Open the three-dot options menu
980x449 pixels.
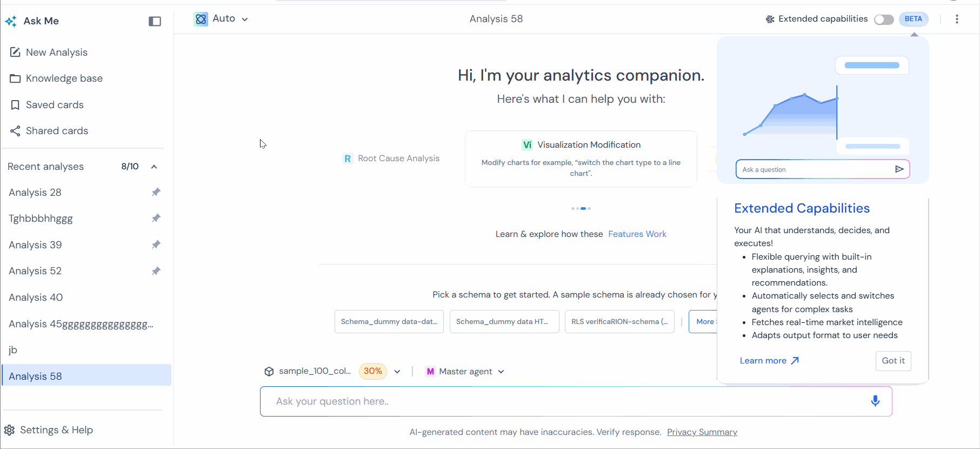click(x=957, y=19)
